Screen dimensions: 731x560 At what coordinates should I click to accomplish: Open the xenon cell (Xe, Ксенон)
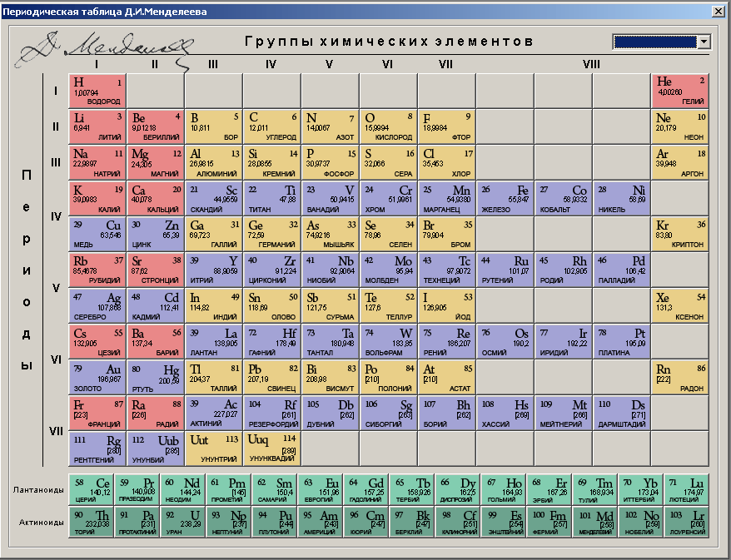(x=680, y=305)
